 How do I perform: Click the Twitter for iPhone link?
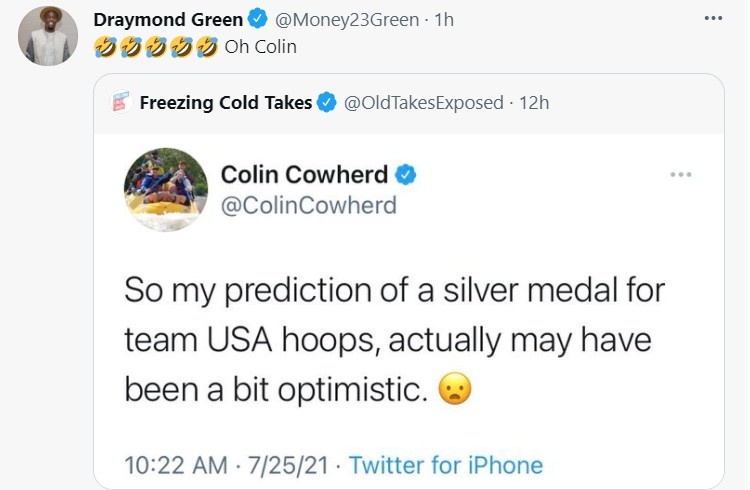(x=446, y=465)
